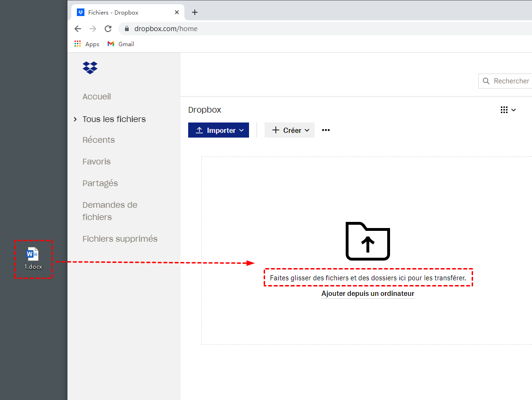Open Partagés in sidebar
Image resolution: width=532 pixels, height=400 pixels.
pos(100,183)
